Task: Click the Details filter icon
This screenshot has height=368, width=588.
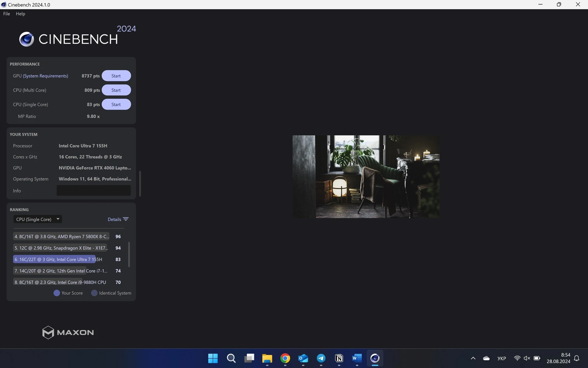Action: (126, 219)
